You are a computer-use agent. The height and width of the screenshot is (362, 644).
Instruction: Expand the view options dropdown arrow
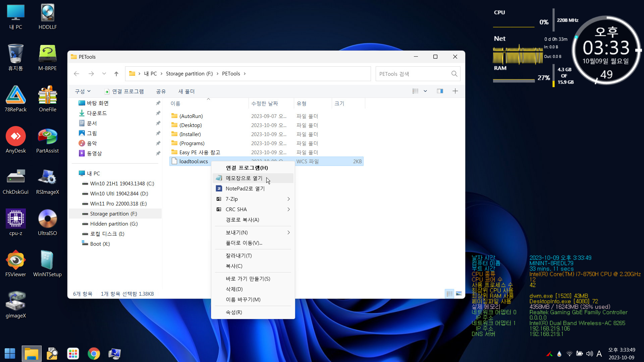[x=425, y=91]
